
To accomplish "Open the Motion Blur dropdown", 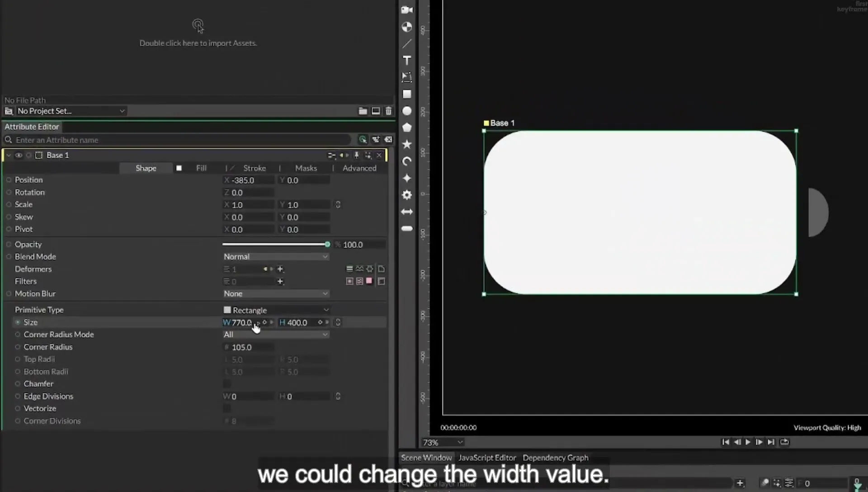I will pos(276,293).
